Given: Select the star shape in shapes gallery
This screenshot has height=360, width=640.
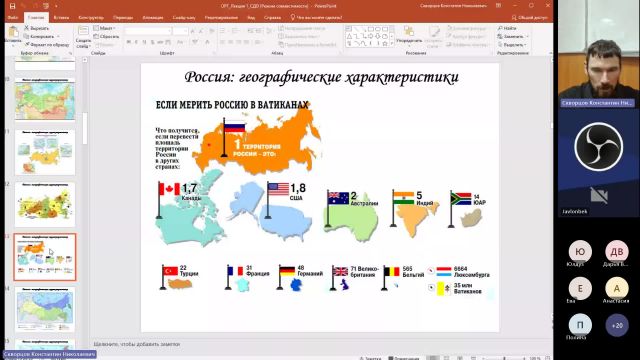Looking at the screenshot, I should coord(384,43).
